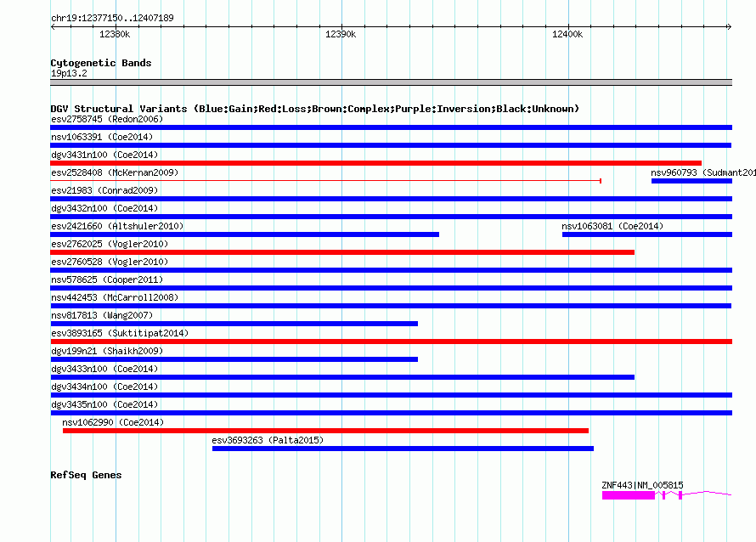Select the dgv3434n100 (Coe2014) label

(x=104, y=387)
